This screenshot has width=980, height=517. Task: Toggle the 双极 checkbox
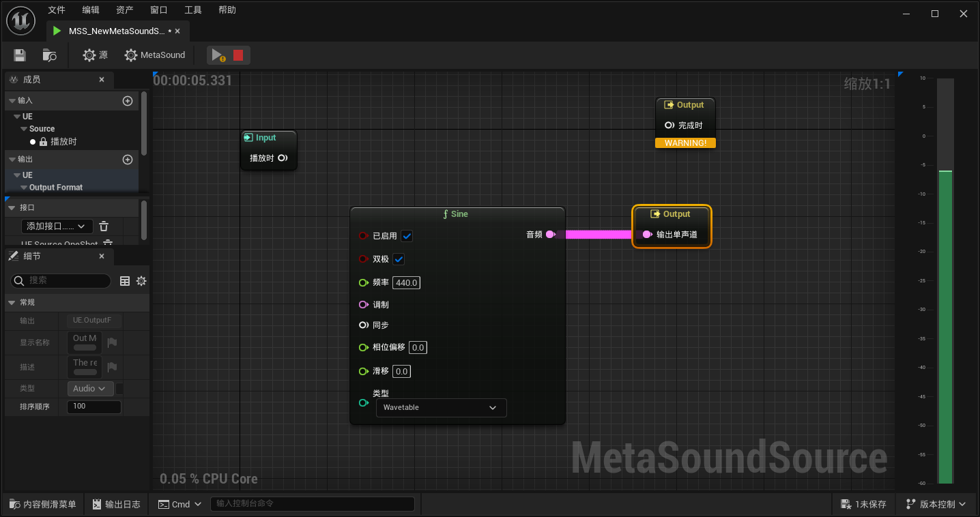(399, 259)
